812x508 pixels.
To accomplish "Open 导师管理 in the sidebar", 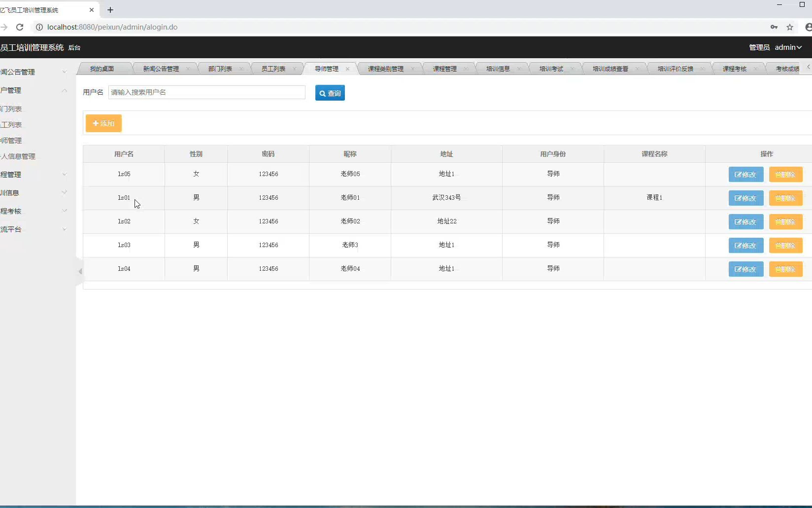I will 11,141.
